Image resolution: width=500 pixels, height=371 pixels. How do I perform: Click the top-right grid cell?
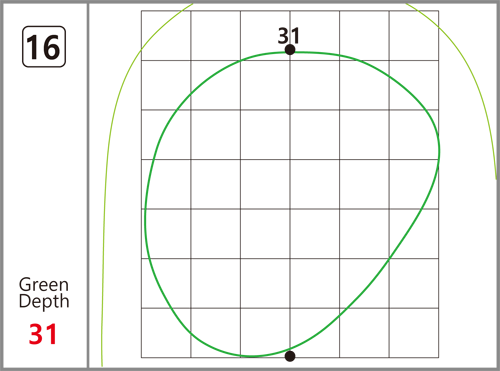[x=414, y=36]
